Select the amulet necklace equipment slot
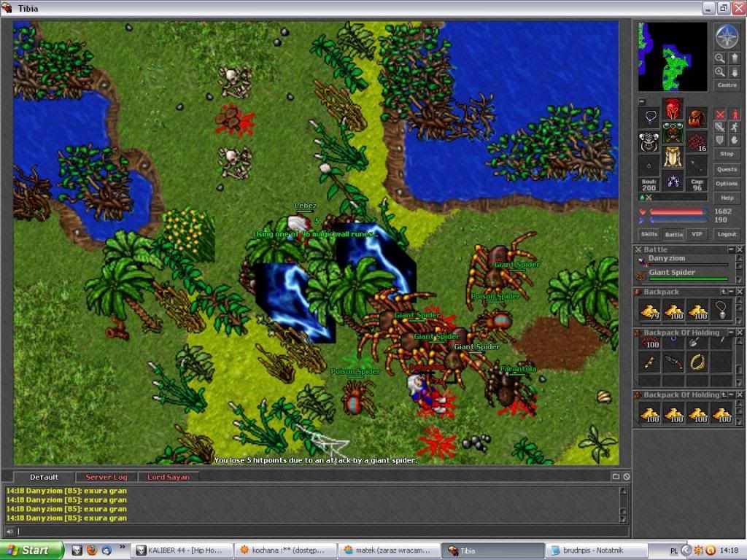 point(649,117)
